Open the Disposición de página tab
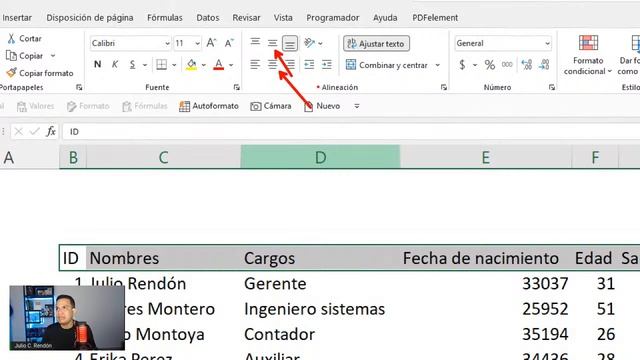The height and width of the screenshot is (360, 640). point(90,18)
